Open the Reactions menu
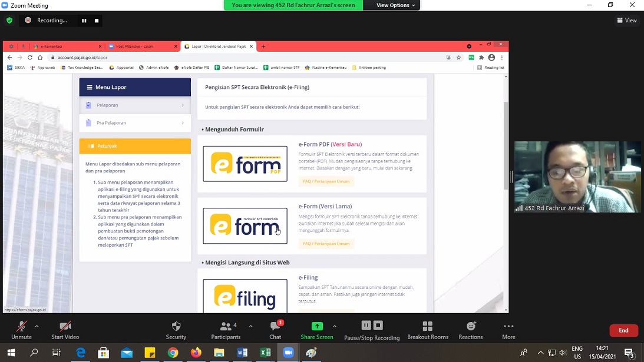This screenshot has width=644, height=362. point(470,327)
